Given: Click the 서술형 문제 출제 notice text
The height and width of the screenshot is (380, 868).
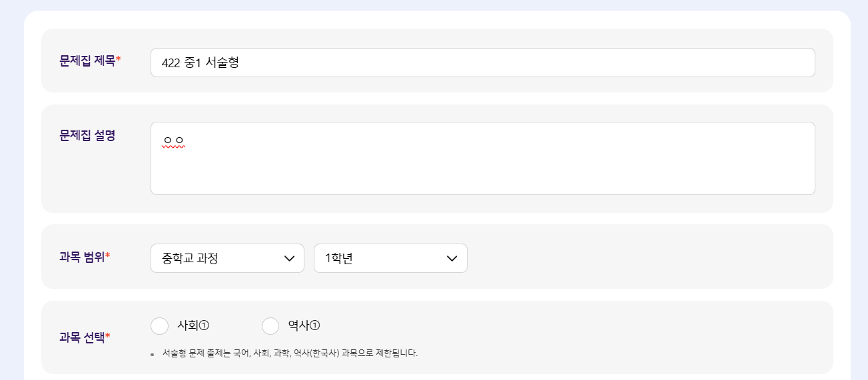Looking at the screenshot, I should click(x=290, y=353).
